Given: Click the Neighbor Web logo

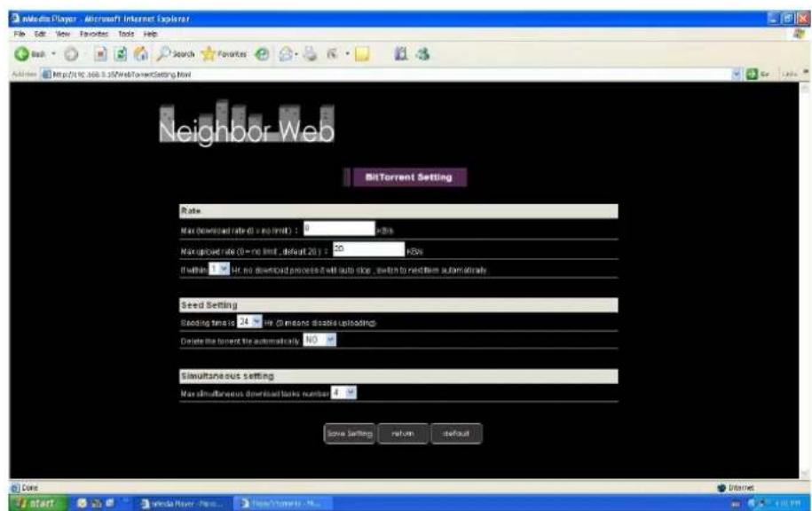Looking at the screenshot, I should tap(247, 123).
